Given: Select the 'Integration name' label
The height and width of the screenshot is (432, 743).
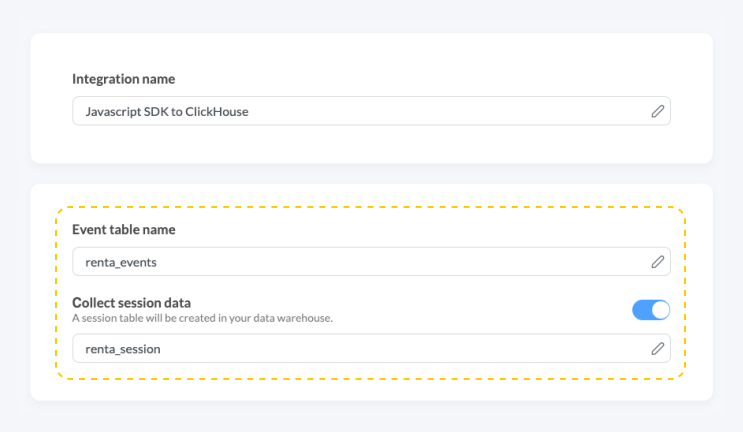Looking at the screenshot, I should tap(124, 79).
